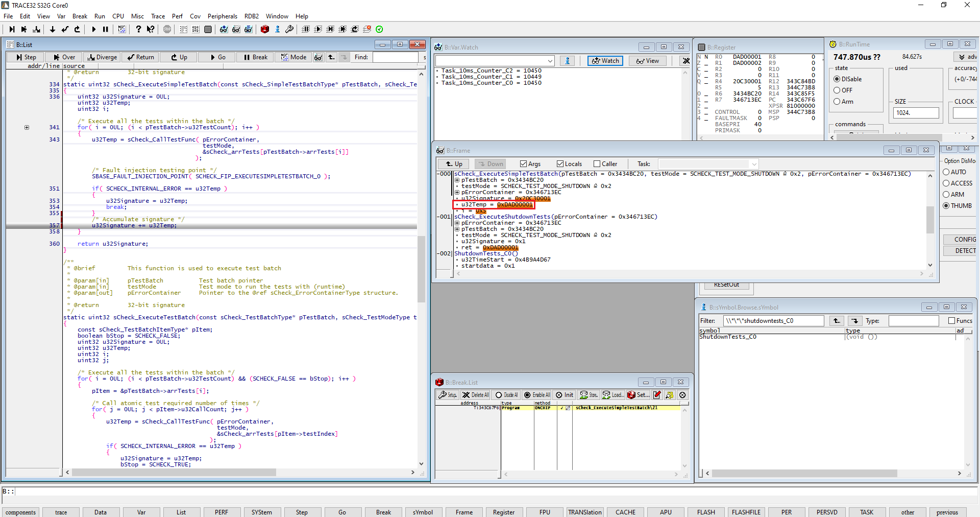Click the Register softkey at the bottom
The image size is (980, 517).
504,512
